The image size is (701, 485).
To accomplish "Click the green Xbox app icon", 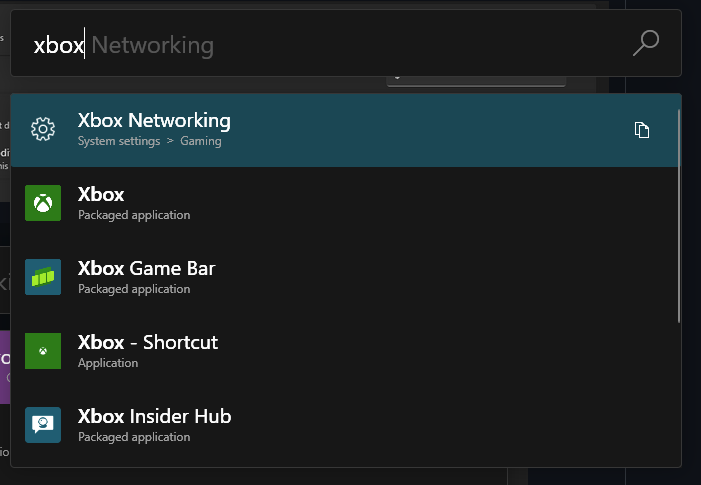I will (43, 203).
